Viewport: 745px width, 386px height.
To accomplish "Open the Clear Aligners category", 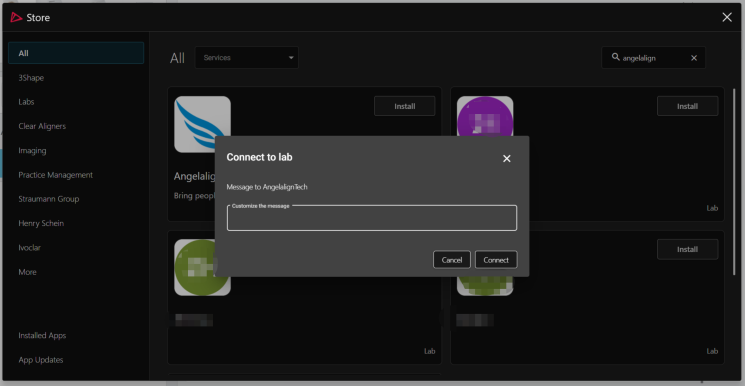I will (x=42, y=126).
